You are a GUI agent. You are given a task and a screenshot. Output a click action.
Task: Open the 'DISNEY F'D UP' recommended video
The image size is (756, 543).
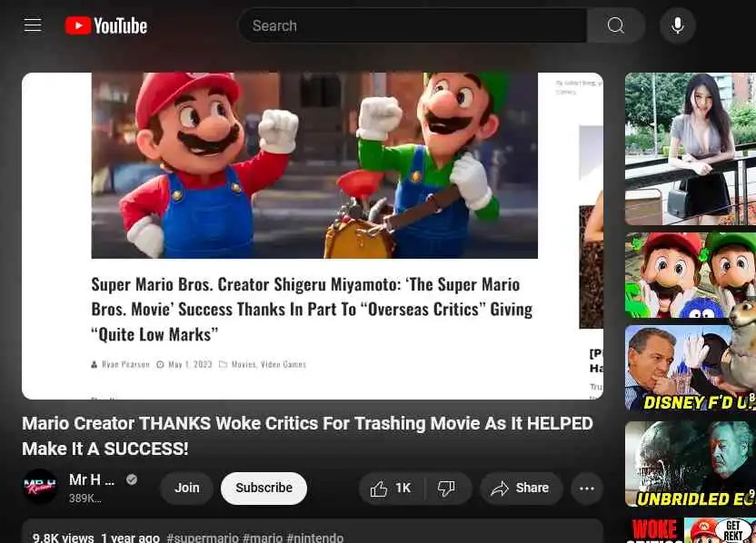click(691, 368)
